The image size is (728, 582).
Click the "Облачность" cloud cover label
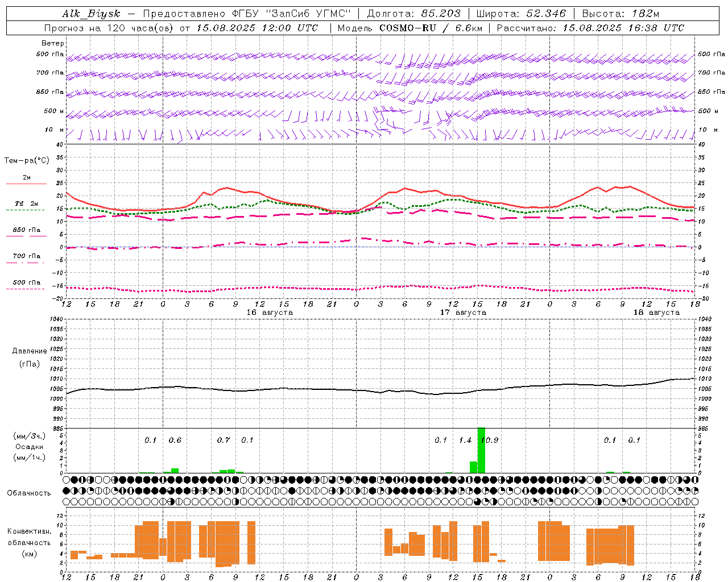pos(29,493)
